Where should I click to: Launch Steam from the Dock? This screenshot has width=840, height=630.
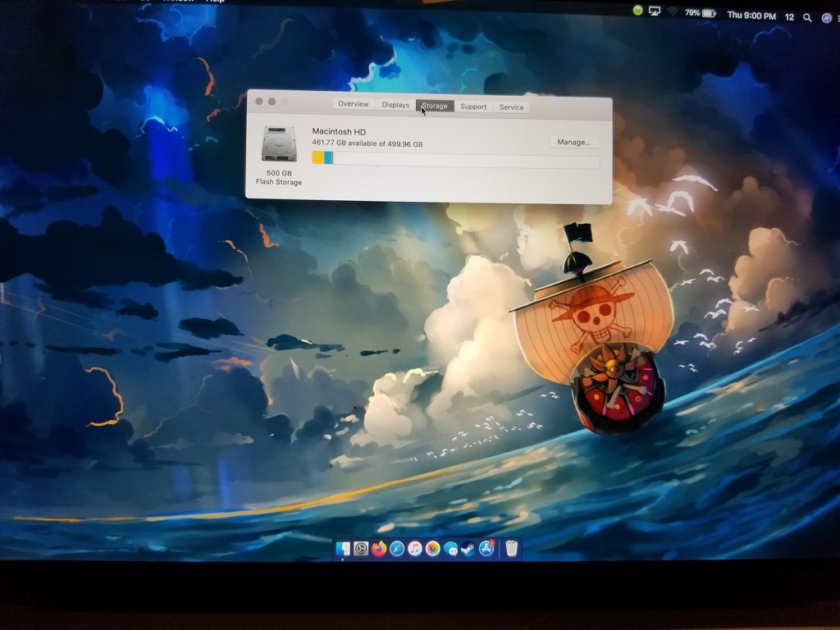468,549
